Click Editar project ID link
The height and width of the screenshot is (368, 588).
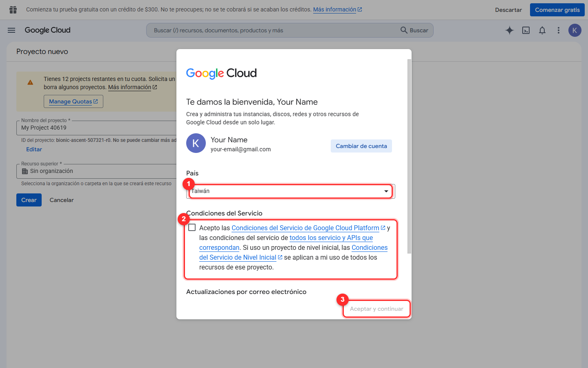pyautogui.click(x=34, y=149)
